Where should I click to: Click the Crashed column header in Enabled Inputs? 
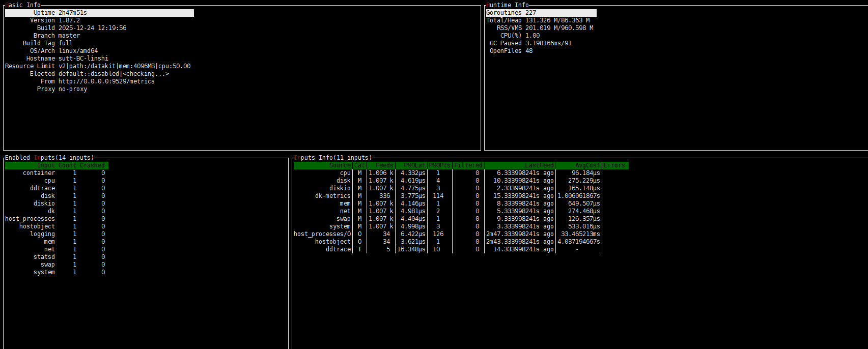pos(92,165)
